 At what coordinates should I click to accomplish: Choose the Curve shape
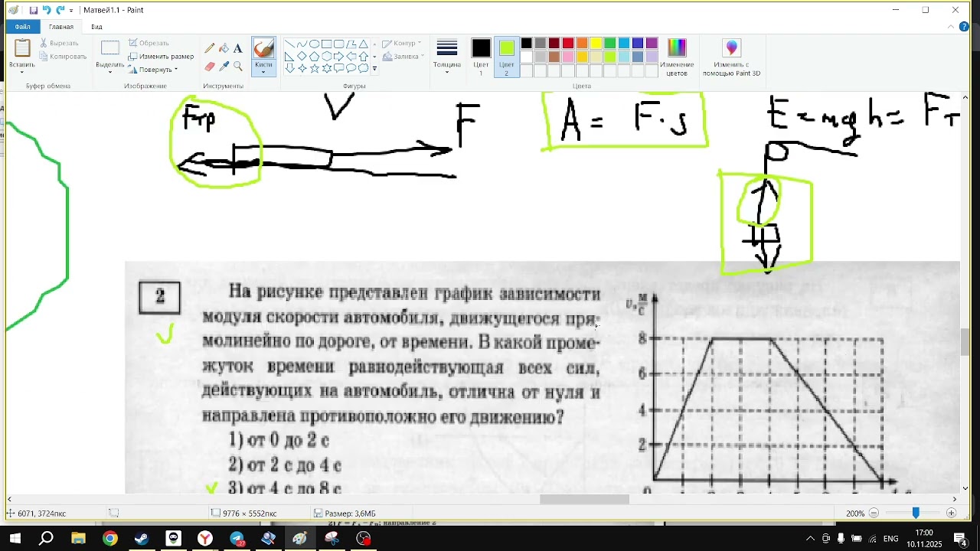[302, 44]
